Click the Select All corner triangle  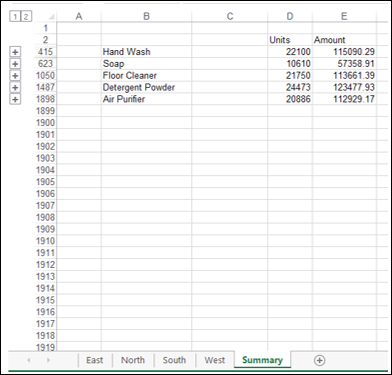(x=51, y=17)
